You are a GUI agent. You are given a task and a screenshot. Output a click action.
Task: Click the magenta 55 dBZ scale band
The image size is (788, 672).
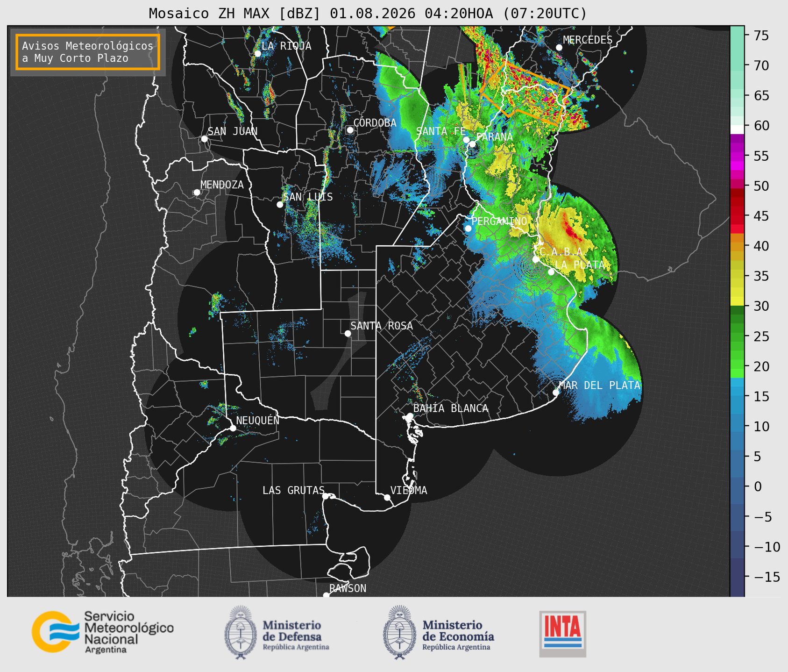click(x=737, y=156)
